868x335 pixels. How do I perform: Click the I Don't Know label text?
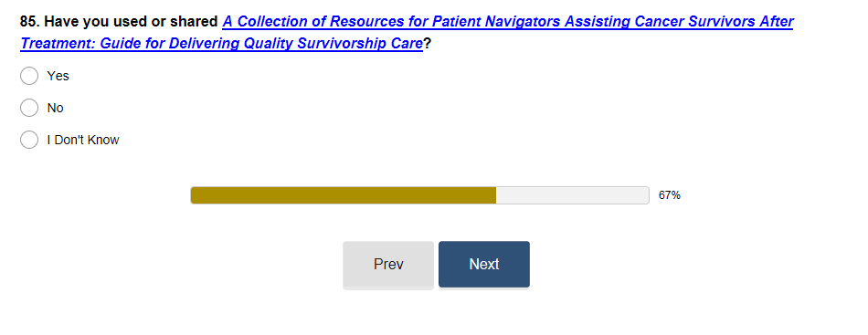83,140
